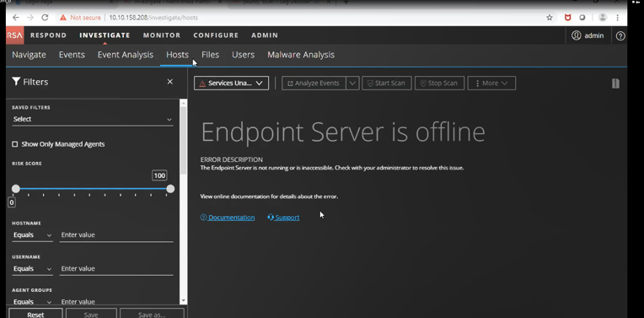Open the admin user profile menu
Viewport: 644px width, 318px height.
click(x=588, y=35)
